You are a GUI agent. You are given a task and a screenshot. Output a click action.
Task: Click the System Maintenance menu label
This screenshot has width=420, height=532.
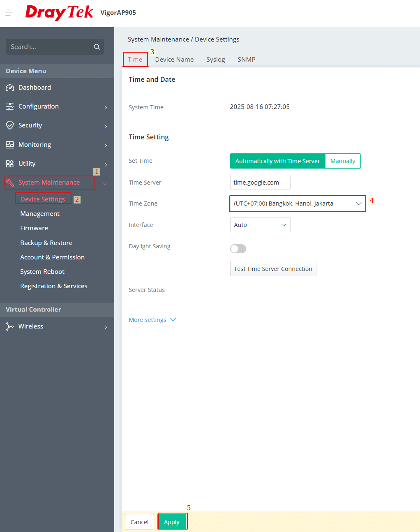[49, 183]
